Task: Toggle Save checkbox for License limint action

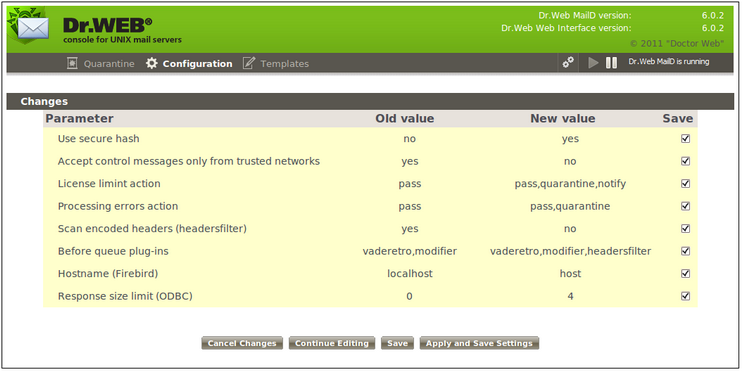Action: pyautogui.click(x=685, y=183)
